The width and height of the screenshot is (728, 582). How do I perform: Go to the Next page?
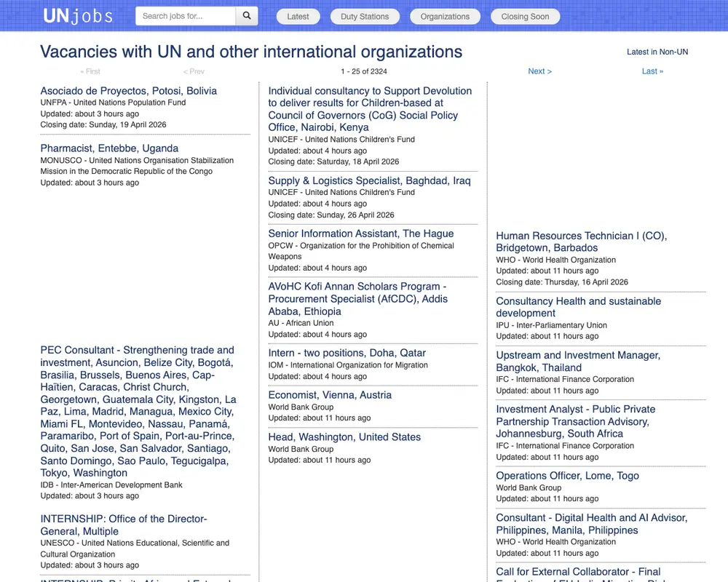(539, 71)
